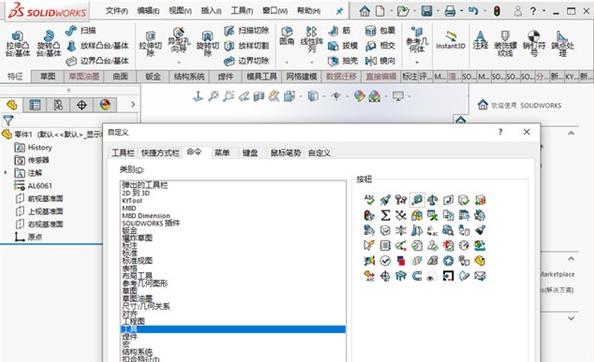The height and width of the screenshot is (362, 594).
Task: Click the Sigma equations button in customize dialog
Action: coord(385,215)
